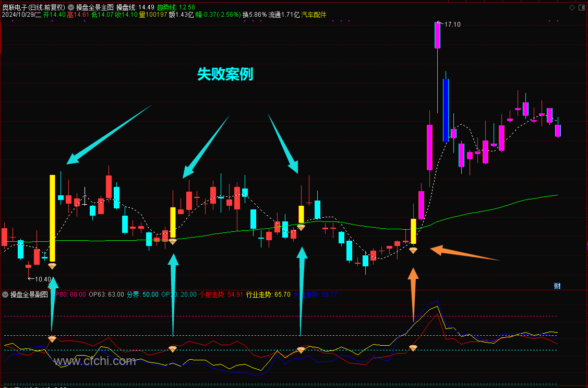Click the date 2024/10/29/二
The width and height of the screenshot is (588, 388).
tap(21, 15)
